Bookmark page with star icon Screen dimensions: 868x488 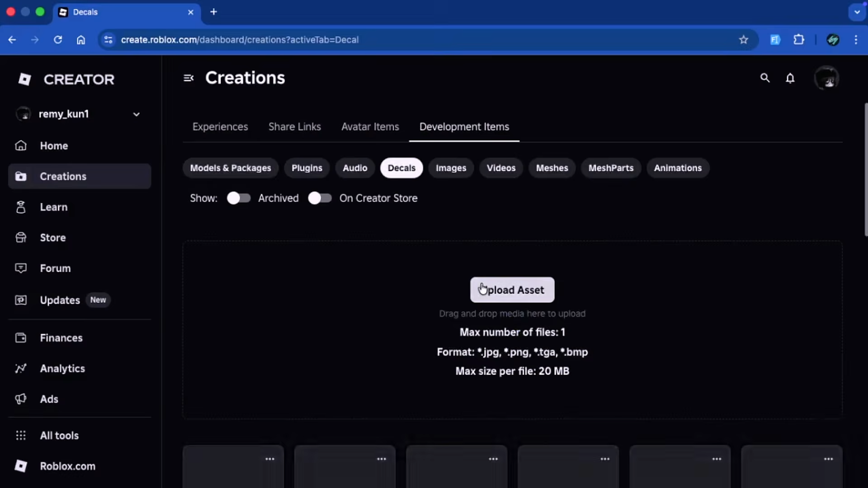tap(743, 40)
